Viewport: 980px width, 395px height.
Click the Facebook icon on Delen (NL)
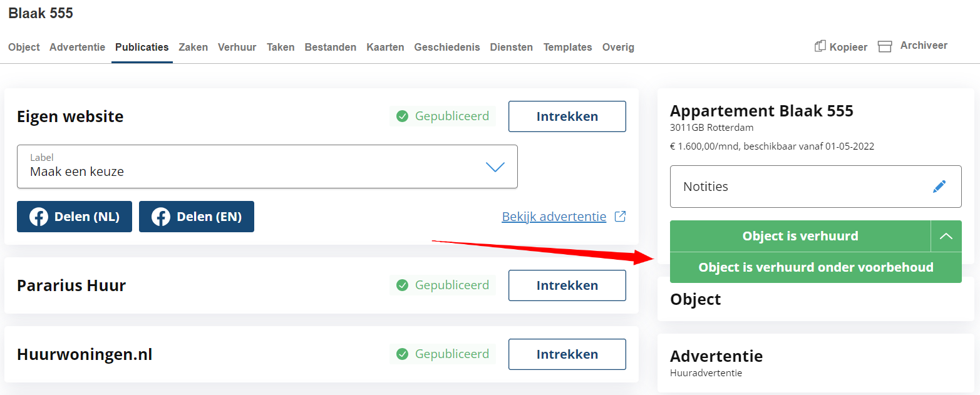39,217
